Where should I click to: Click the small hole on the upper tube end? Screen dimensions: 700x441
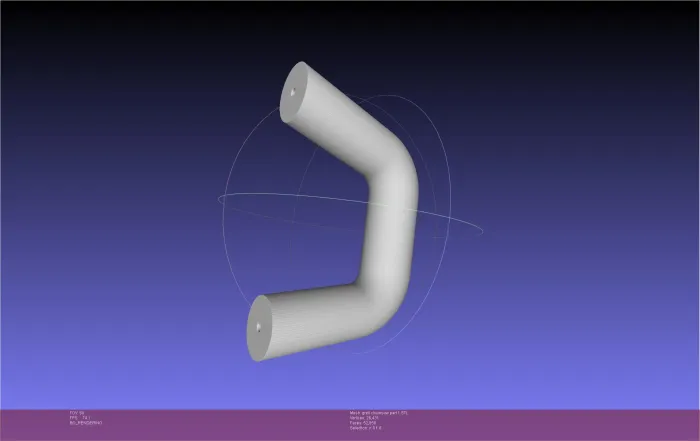(293, 91)
